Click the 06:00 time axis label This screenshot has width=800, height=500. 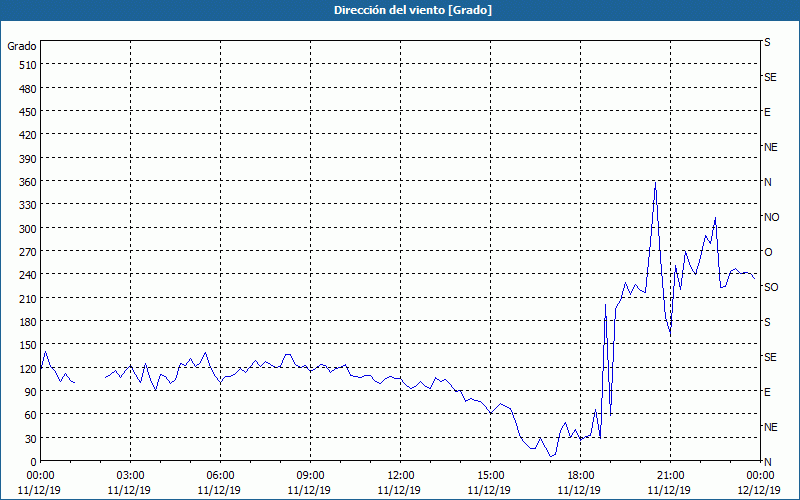(220, 476)
